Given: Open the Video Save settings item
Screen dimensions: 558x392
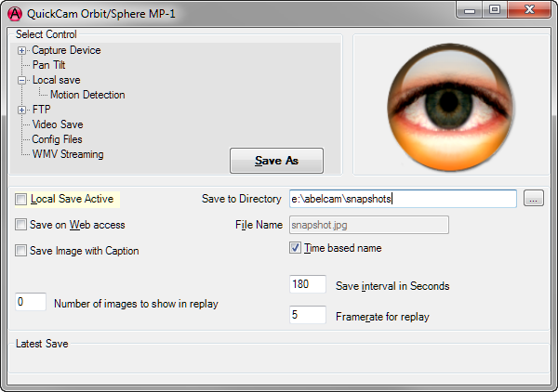Looking at the screenshot, I should [x=58, y=124].
